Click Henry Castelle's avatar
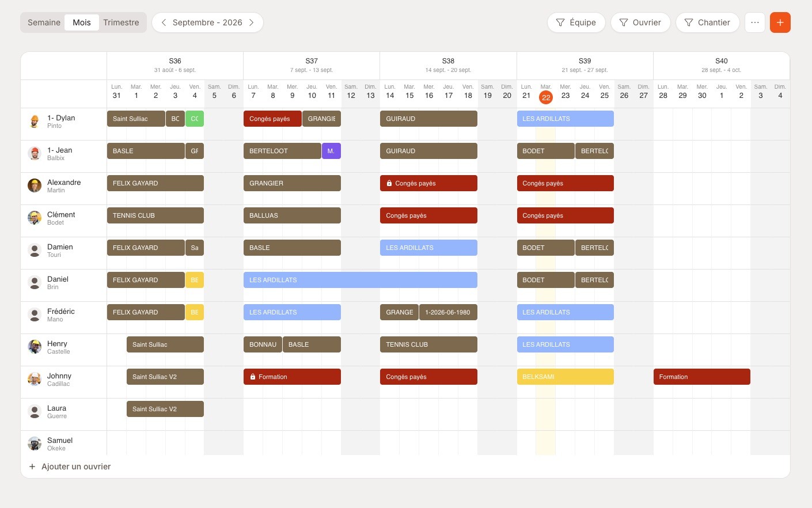The height and width of the screenshot is (508, 812). pyautogui.click(x=35, y=347)
